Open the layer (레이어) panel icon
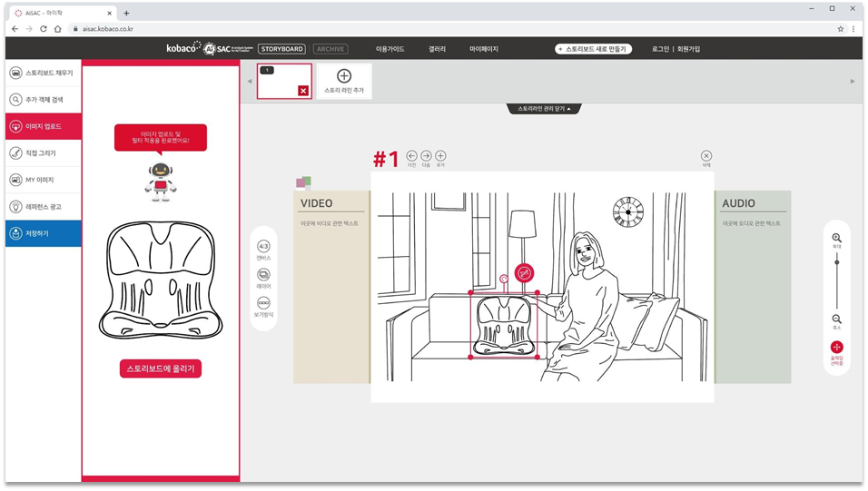This screenshot has height=491, width=868. click(x=263, y=274)
